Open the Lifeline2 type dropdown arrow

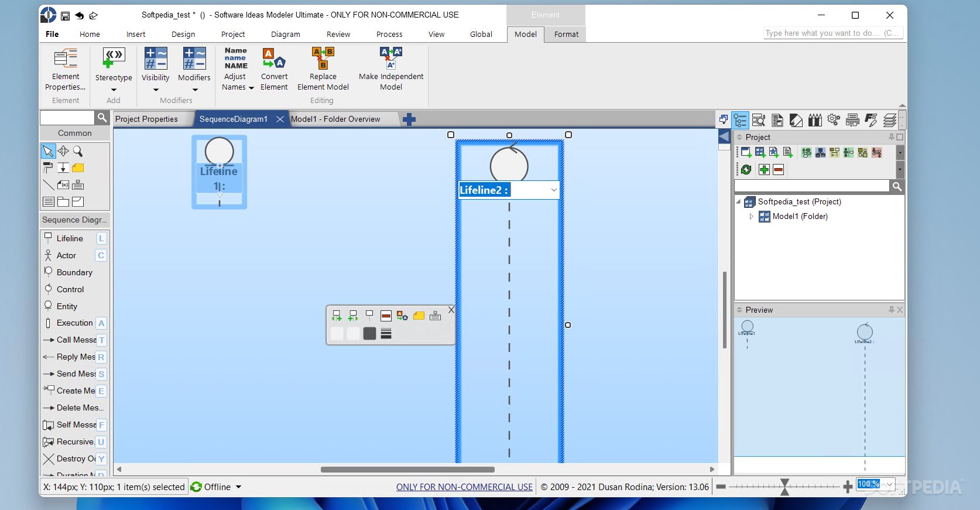point(553,190)
